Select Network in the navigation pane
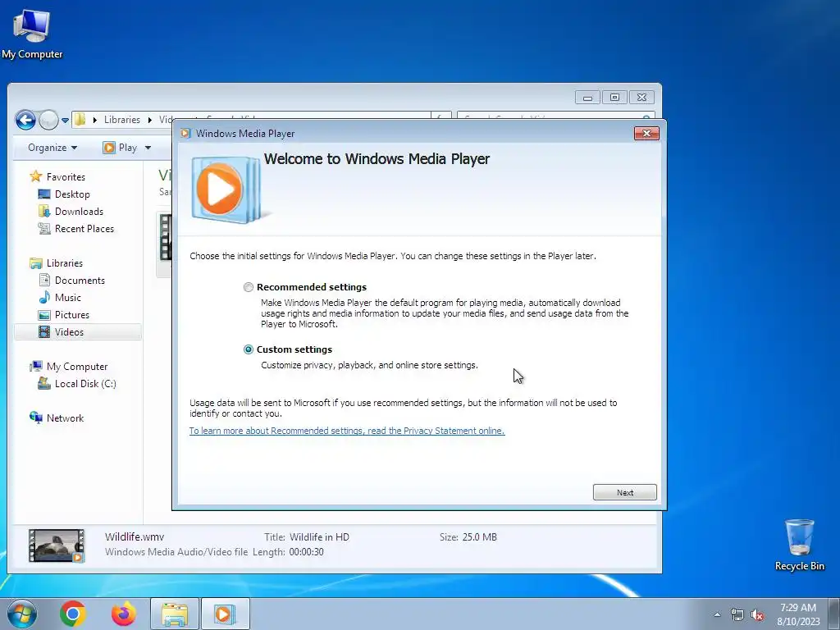840x630 pixels. click(65, 418)
